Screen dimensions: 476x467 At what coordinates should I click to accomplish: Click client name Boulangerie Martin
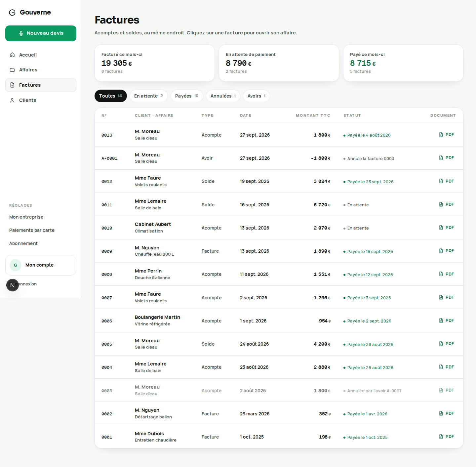[157, 317]
